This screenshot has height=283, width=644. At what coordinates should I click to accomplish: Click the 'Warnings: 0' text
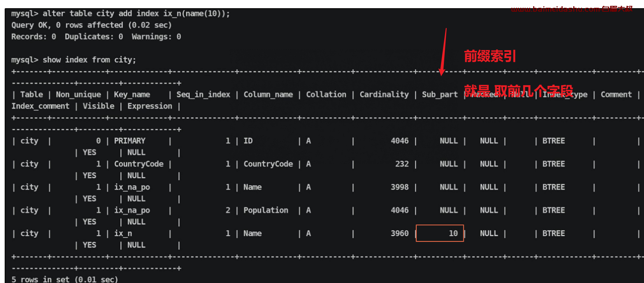pyautogui.click(x=156, y=37)
